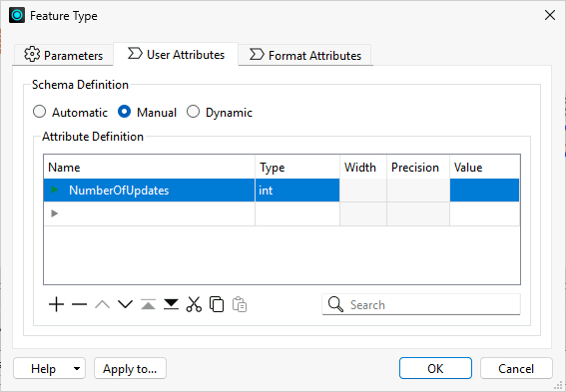This screenshot has width=566, height=392.
Task: Click the Width column header
Action: (363, 167)
